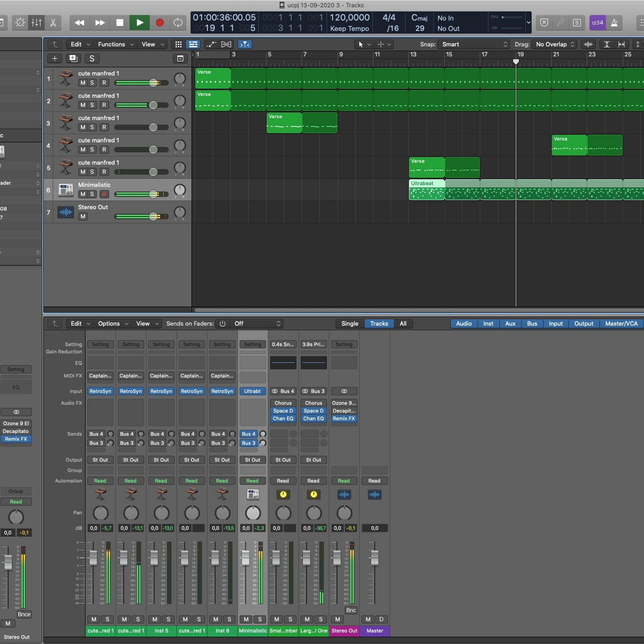Toggle the count-in 1234 button
This screenshot has height=644, width=644.
point(597,23)
